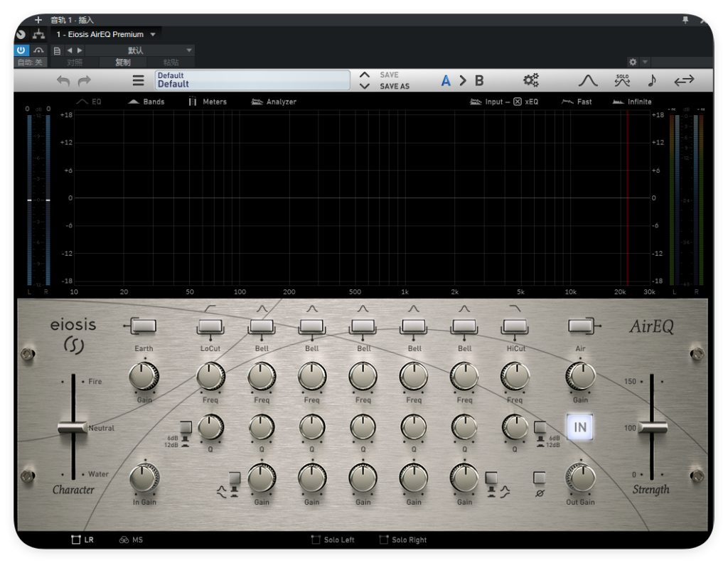728x563 pixels.
Task: Click the In Gain knob
Action: coord(144,478)
